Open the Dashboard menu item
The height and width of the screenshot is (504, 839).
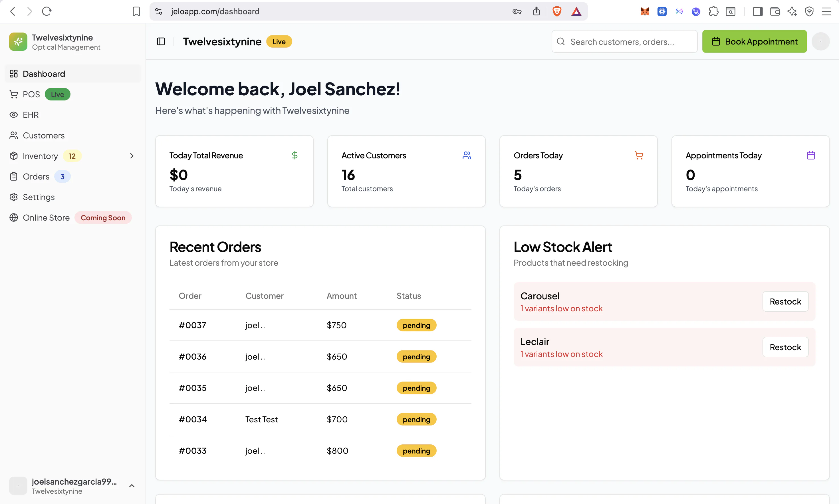coord(73,74)
